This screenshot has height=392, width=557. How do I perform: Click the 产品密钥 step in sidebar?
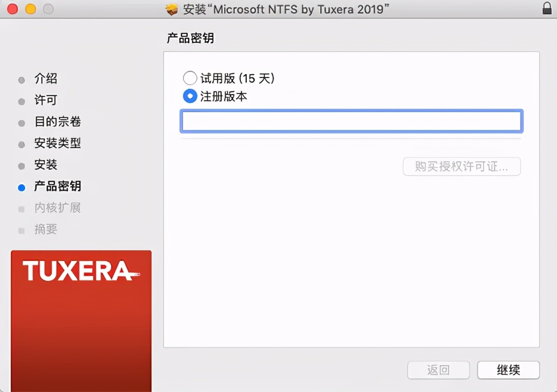[x=57, y=186]
